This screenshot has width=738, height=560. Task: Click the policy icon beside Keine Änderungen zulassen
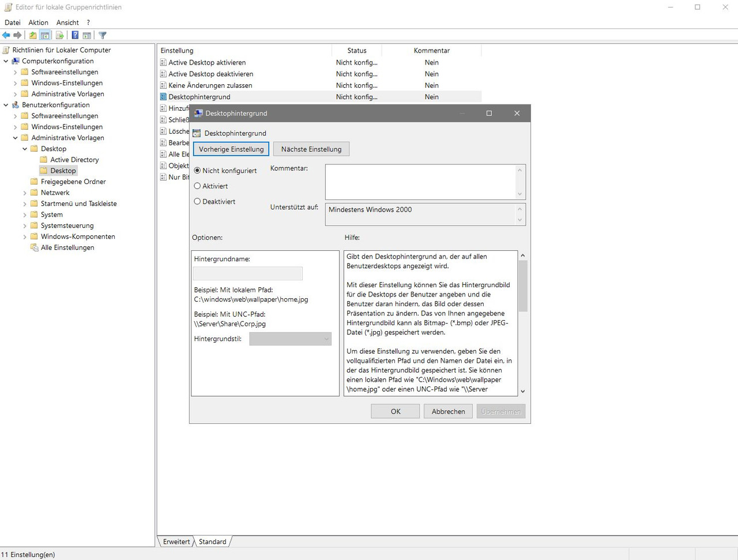tap(164, 85)
